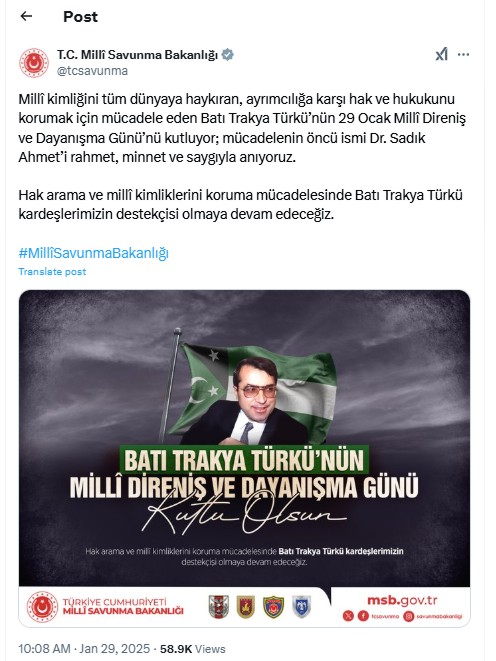Image resolution: width=496 pixels, height=661 pixels.
Task: Click msb.gov.tr text in banner
Action: click(x=402, y=600)
